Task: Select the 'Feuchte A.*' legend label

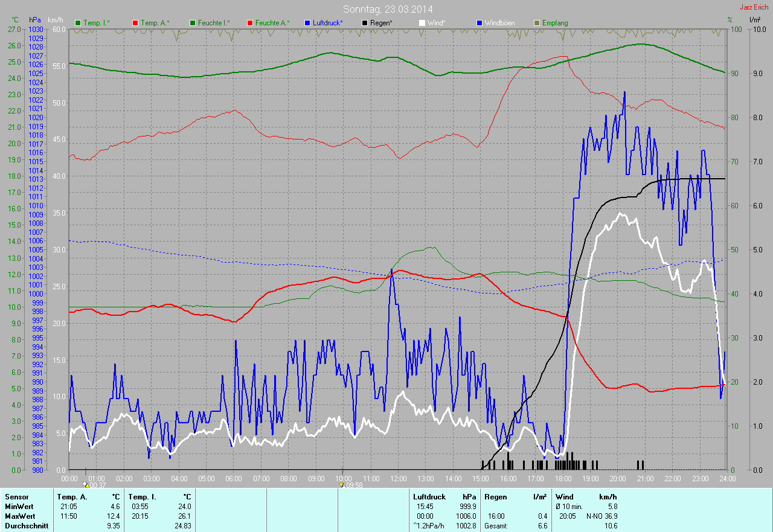Action: [x=272, y=23]
